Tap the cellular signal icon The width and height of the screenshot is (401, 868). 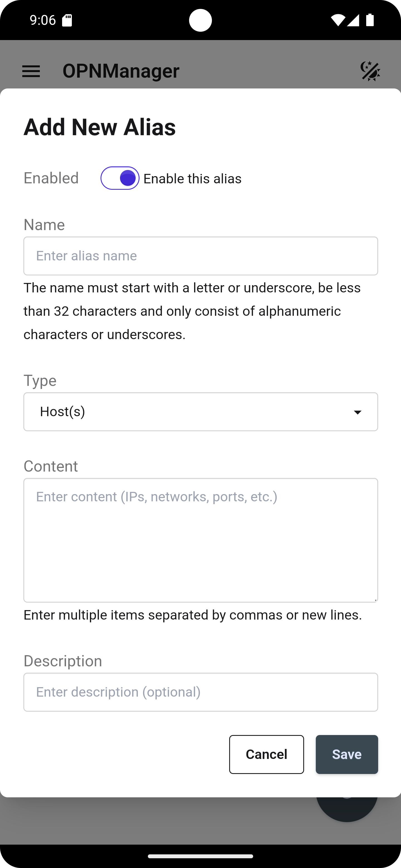(x=353, y=20)
